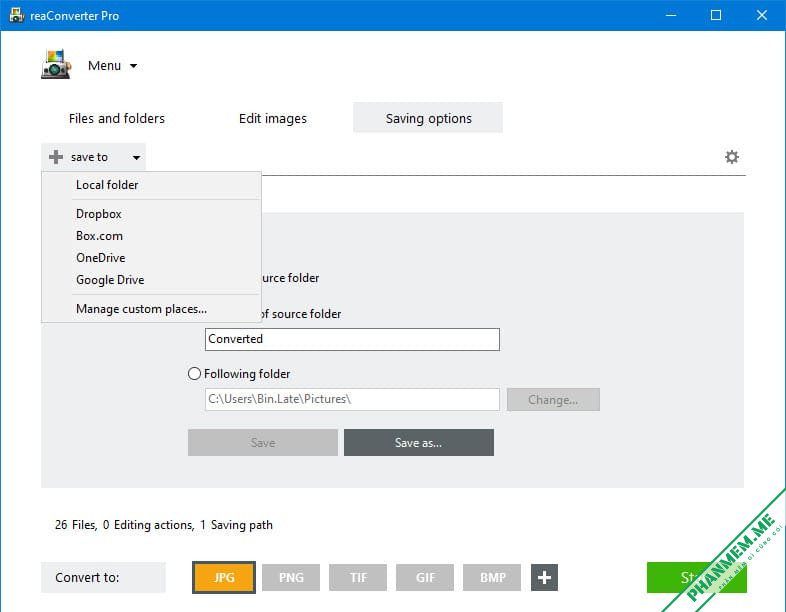The width and height of the screenshot is (786, 612).
Task: Expand the save to dropdown arrow
Action: 136,157
